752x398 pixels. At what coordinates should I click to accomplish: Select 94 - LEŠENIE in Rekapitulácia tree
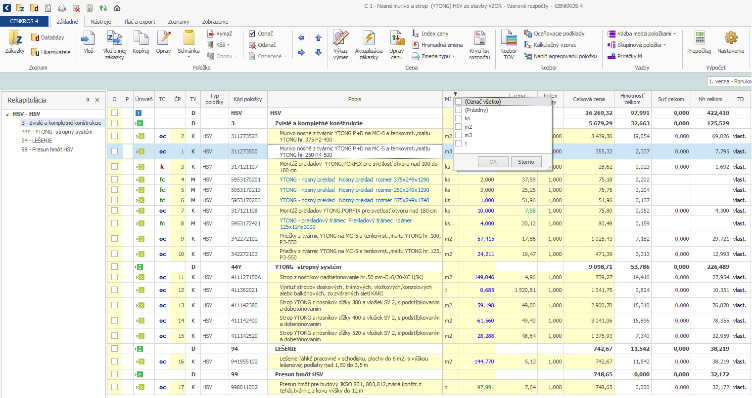pos(36,141)
